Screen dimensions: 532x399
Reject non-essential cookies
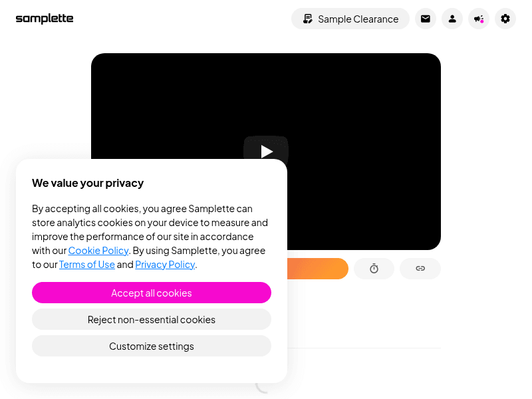tap(152, 319)
